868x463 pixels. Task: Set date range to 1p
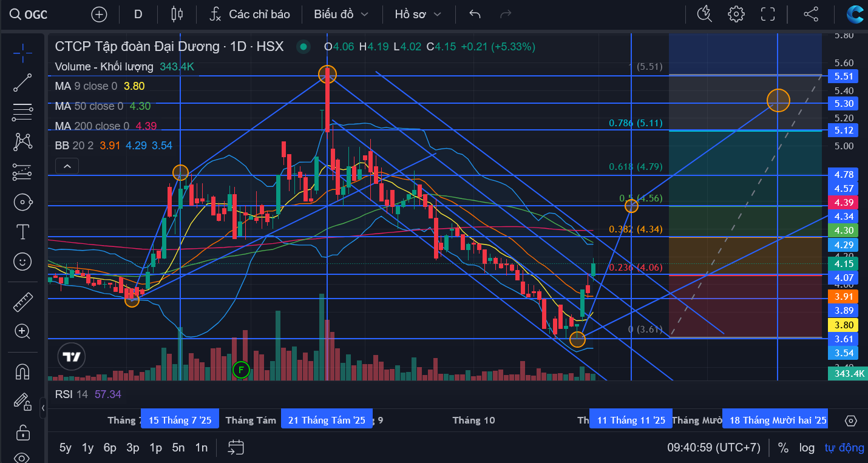pos(156,448)
